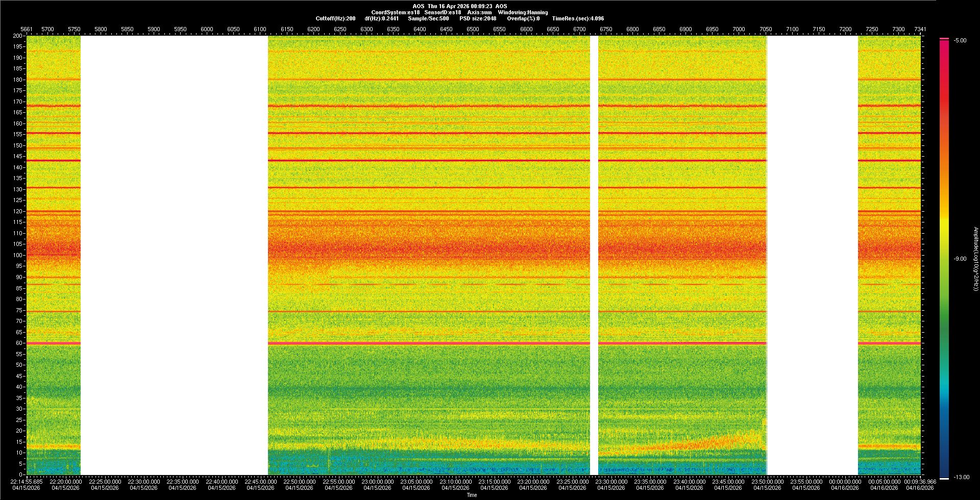Click the SensorID:es18 header text
This screenshot has height=500, width=980.
click(x=443, y=12)
